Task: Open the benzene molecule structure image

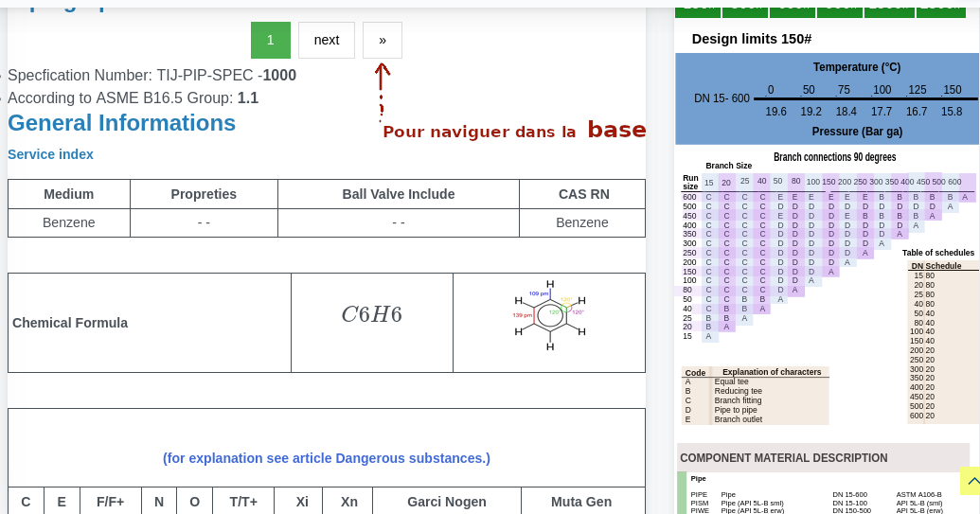Action: [x=549, y=316]
